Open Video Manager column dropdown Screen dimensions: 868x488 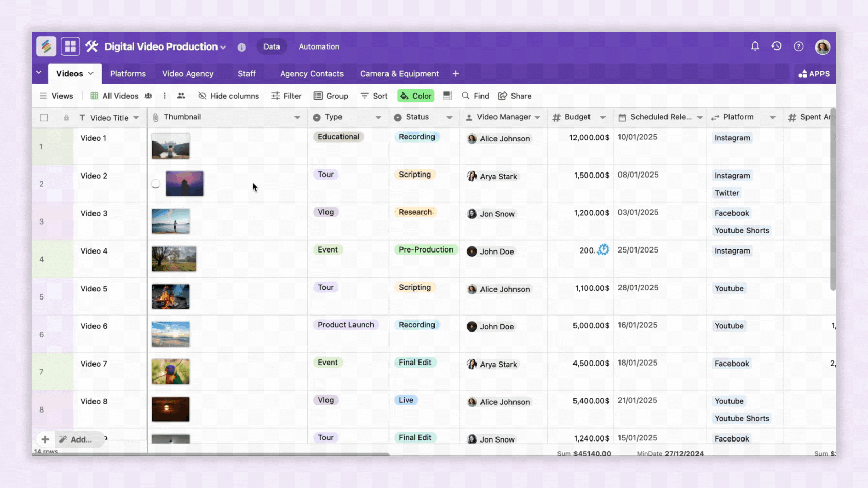point(537,117)
